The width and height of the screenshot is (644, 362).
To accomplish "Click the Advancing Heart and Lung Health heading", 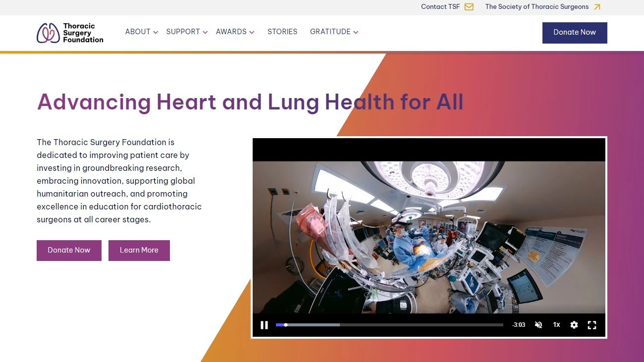I will click(x=250, y=102).
